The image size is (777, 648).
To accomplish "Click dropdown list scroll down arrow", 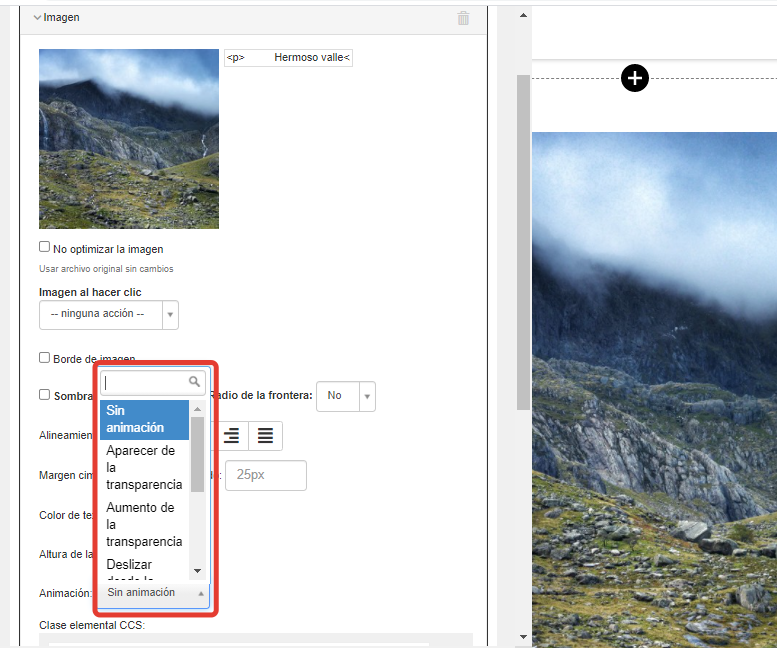I will click(x=197, y=571).
